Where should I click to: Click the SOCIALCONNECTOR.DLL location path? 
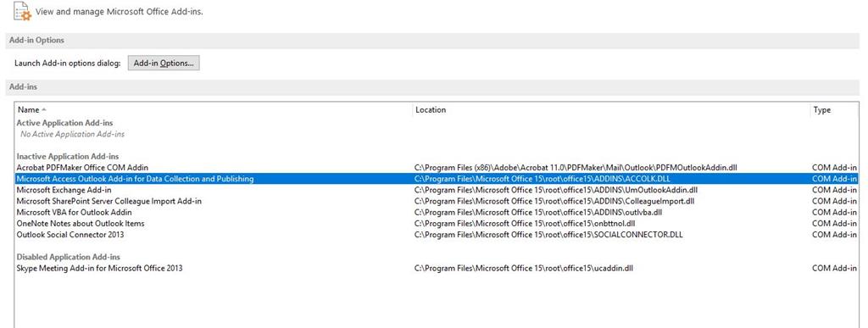click(548, 235)
